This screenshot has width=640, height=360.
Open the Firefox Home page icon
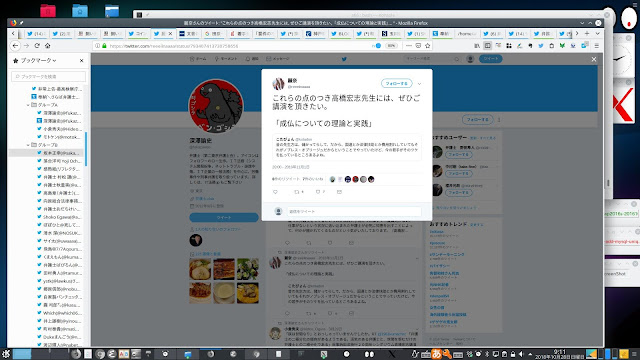click(x=47, y=46)
